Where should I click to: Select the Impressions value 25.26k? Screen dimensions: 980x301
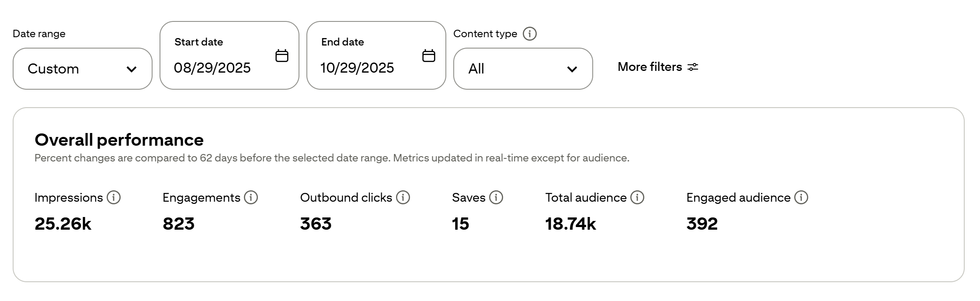[x=63, y=224]
